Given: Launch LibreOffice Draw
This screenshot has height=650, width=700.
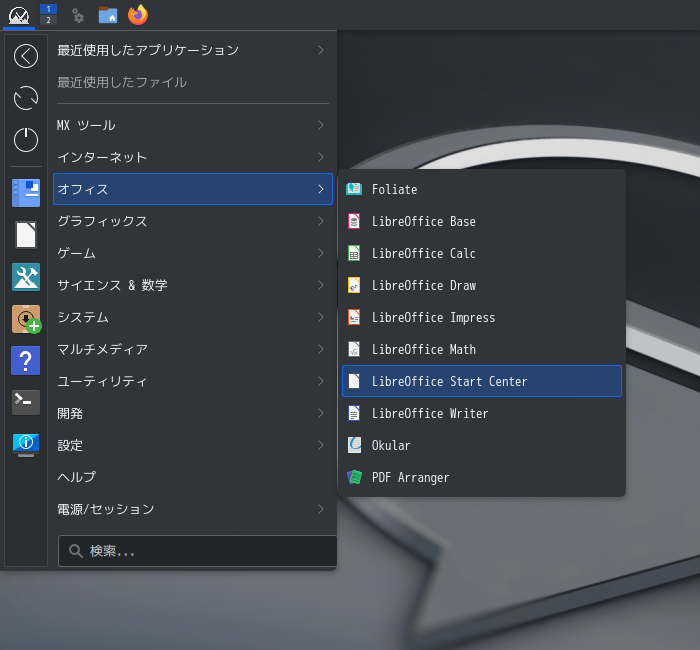Looking at the screenshot, I should (482, 285).
